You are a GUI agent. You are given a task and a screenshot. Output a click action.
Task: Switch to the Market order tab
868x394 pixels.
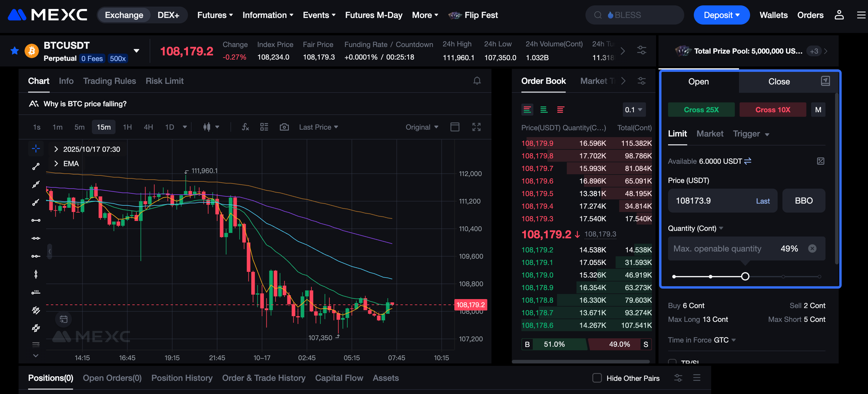pyautogui.click(x=710, y=134)
